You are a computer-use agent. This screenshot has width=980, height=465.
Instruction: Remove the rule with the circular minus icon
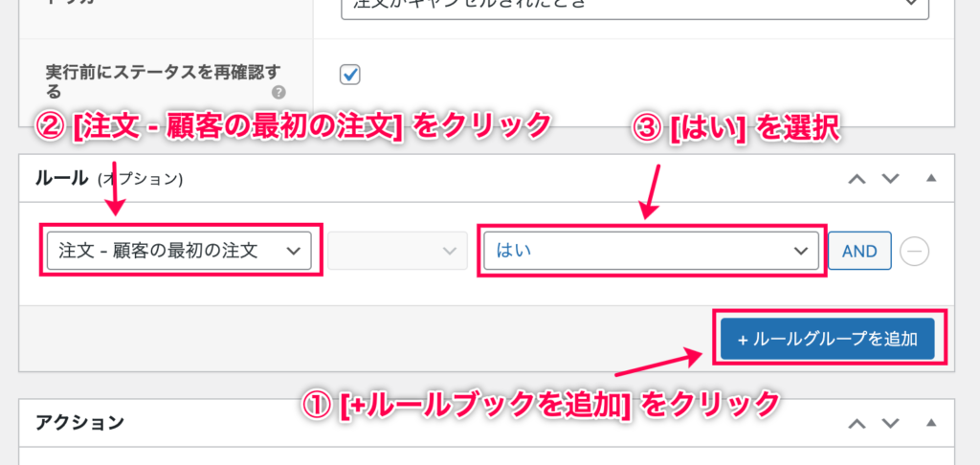(914, 252)
